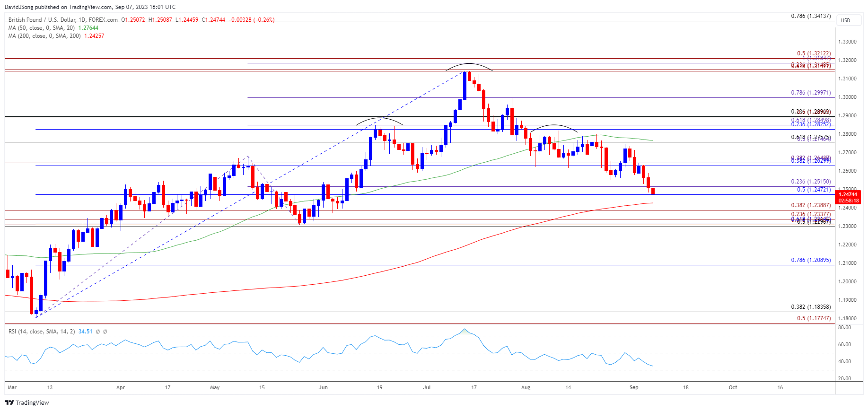Click the 1.30000 price axis label

847,97
